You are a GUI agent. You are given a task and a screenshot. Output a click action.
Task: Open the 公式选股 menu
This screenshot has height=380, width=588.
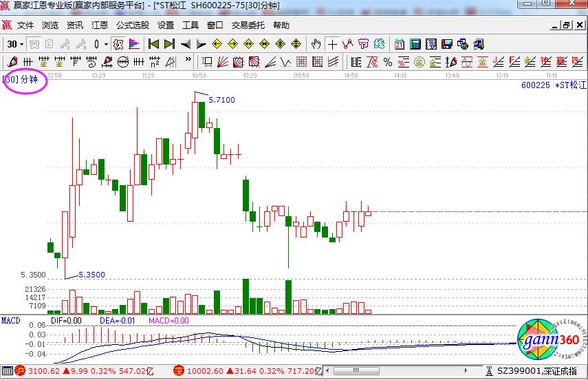[x=132, y=25]
